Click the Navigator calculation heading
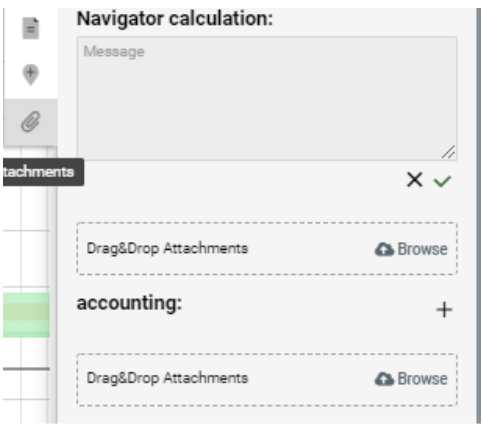Viewport: 482px width, 425px height. [x=175, y=19]
